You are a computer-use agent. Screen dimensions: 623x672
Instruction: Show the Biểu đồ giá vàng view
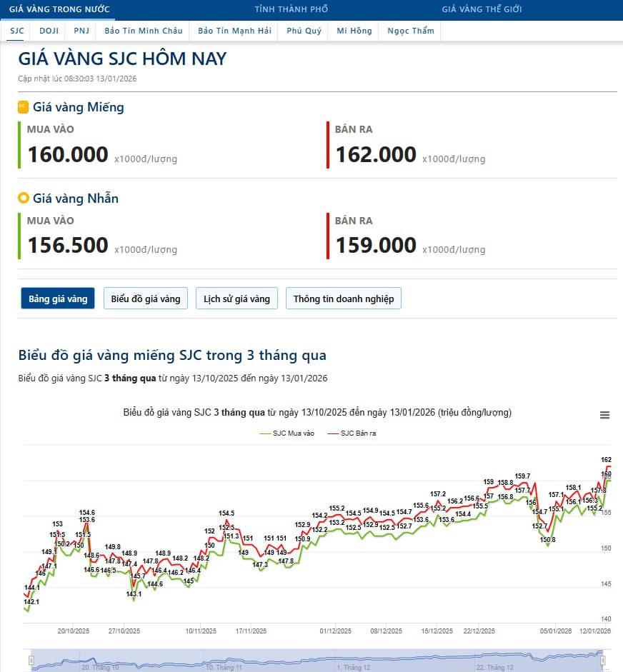(146, 299)
